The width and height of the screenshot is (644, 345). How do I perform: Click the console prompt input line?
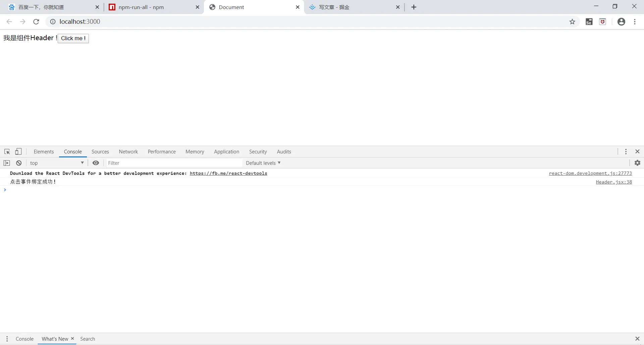click(x=322, y=190)
